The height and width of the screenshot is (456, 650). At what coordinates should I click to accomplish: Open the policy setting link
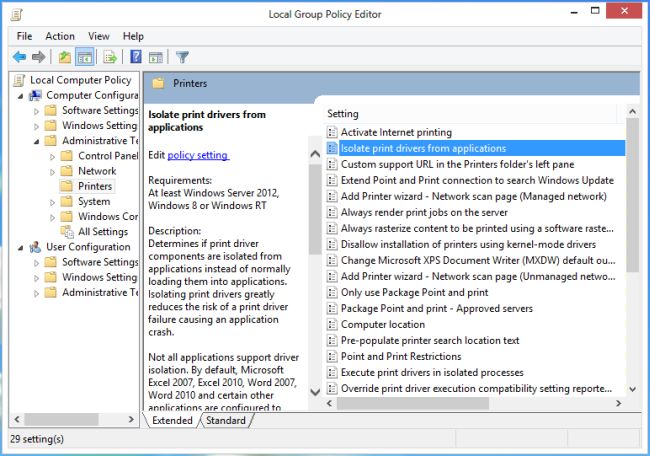[197, 155]
